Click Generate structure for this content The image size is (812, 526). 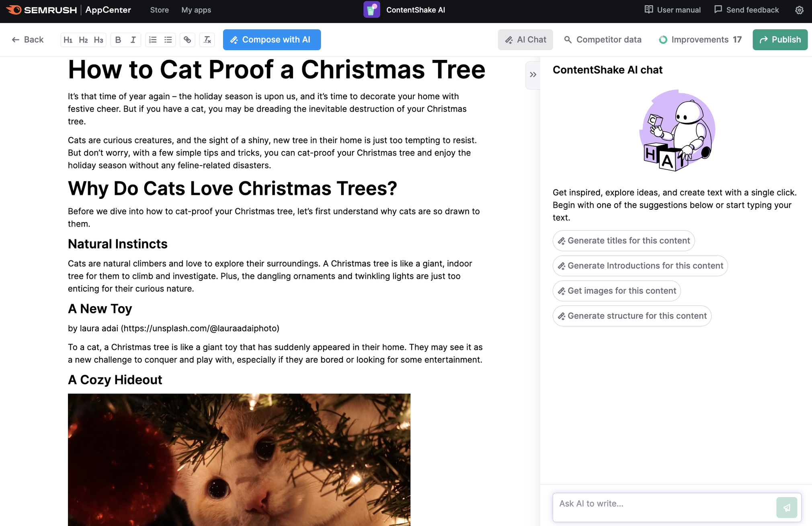point(632,315)
